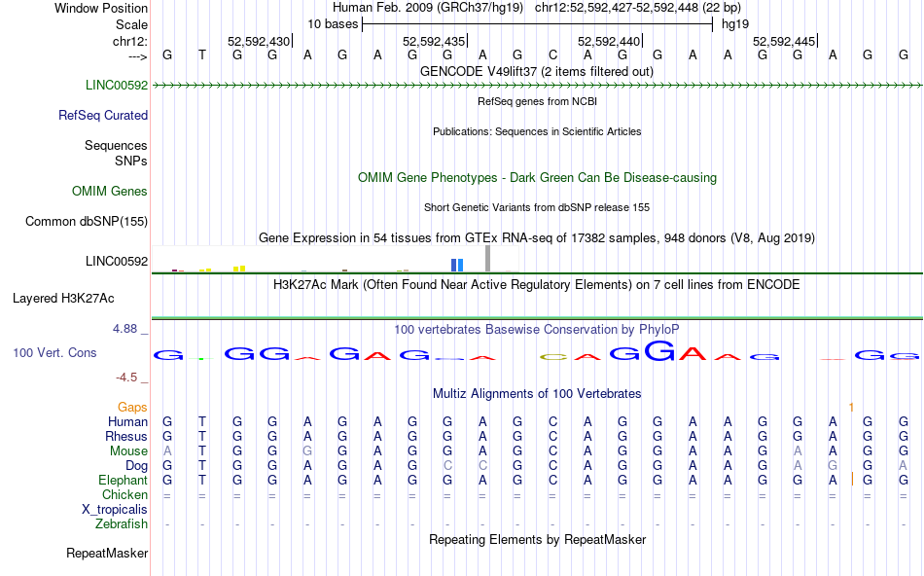Click the Window Position label
924x576 pixels.
pos(101,8)
